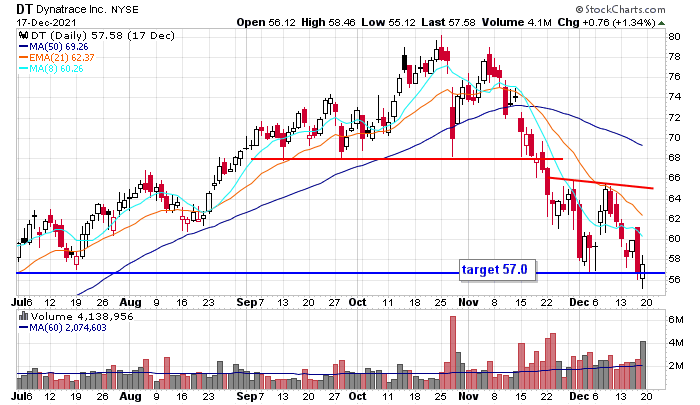The height and width of the screenshot is (405, 700).
Task: Click the Last 57.58 value
Action: 448,22
